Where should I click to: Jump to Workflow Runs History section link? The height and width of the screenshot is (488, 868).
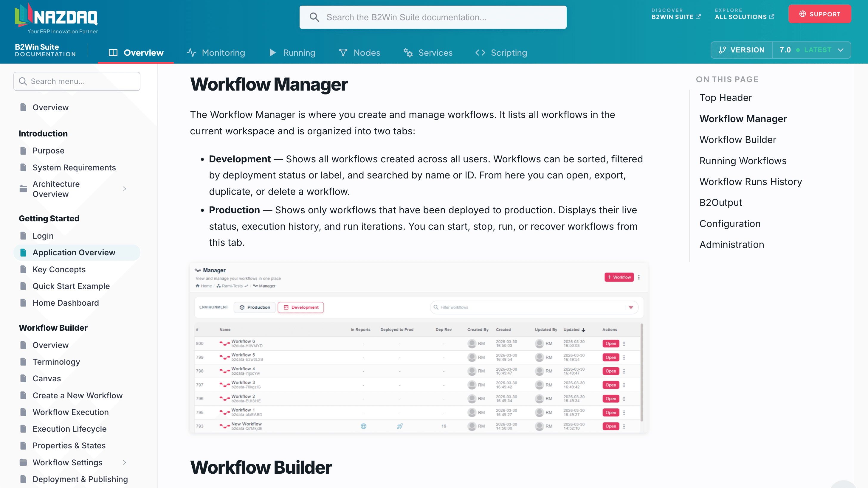pyautogui.click(x=750, y=181)
